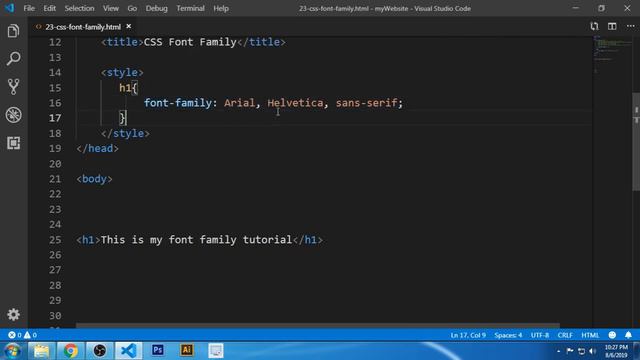Open the View menu

(x=111, y=8)
